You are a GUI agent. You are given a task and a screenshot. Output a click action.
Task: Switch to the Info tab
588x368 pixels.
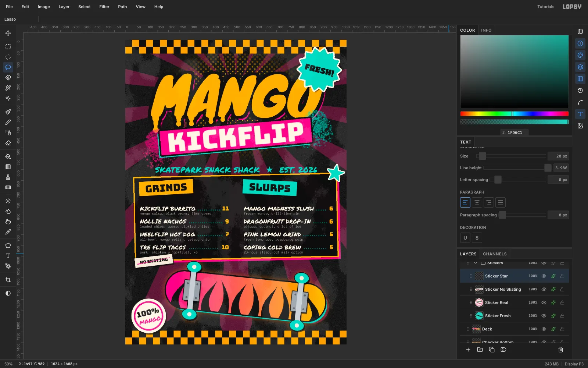486,30
